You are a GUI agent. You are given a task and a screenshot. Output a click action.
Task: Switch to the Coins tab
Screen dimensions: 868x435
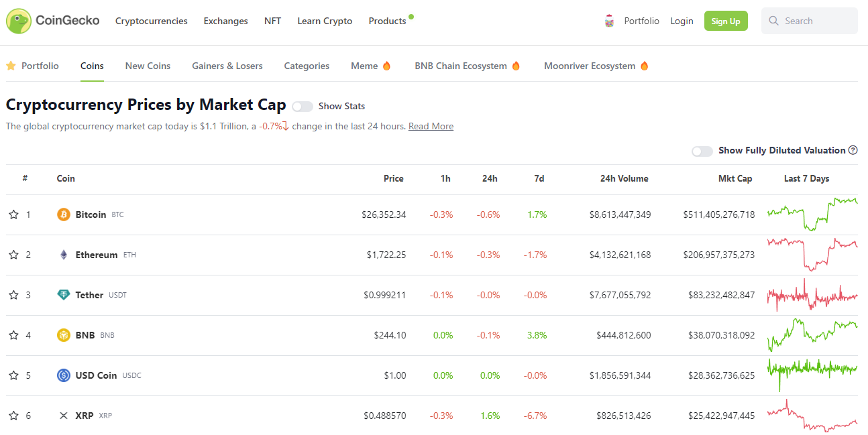click(x=92, y=66)
